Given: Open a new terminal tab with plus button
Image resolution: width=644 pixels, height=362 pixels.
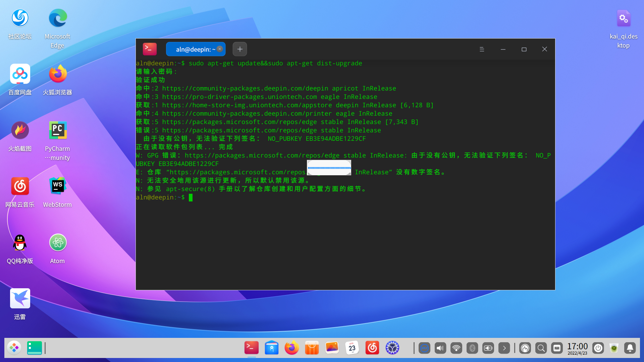Looking at the screenshot, I should [x=240, y=49].
